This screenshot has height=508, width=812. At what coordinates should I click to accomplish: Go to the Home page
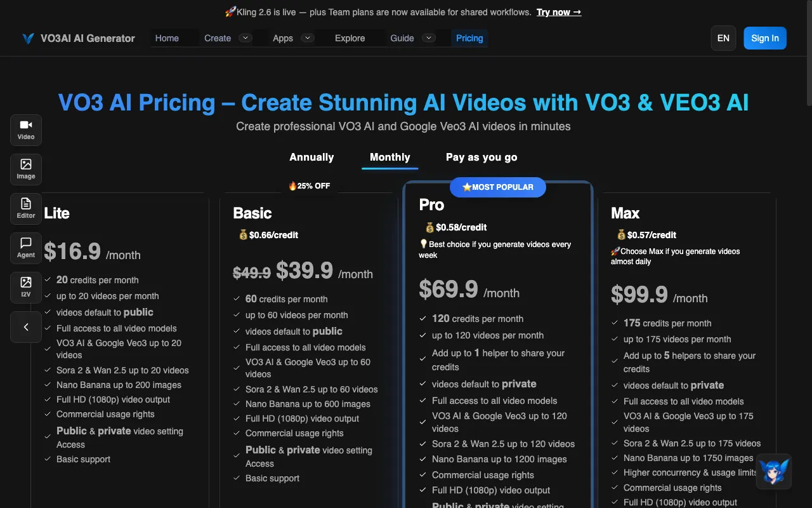coord(167,38)
